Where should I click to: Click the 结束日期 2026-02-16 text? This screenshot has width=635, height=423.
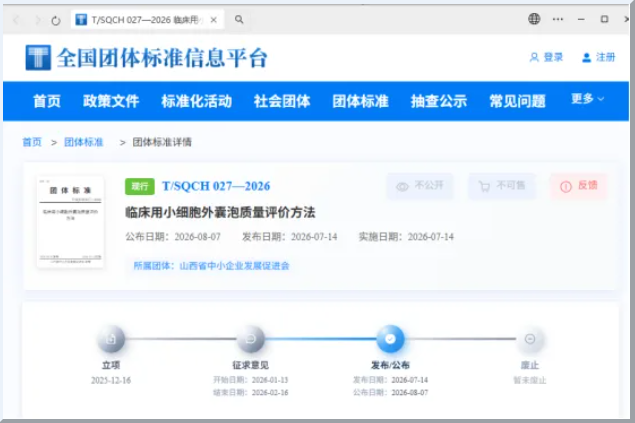click(251, 393)
